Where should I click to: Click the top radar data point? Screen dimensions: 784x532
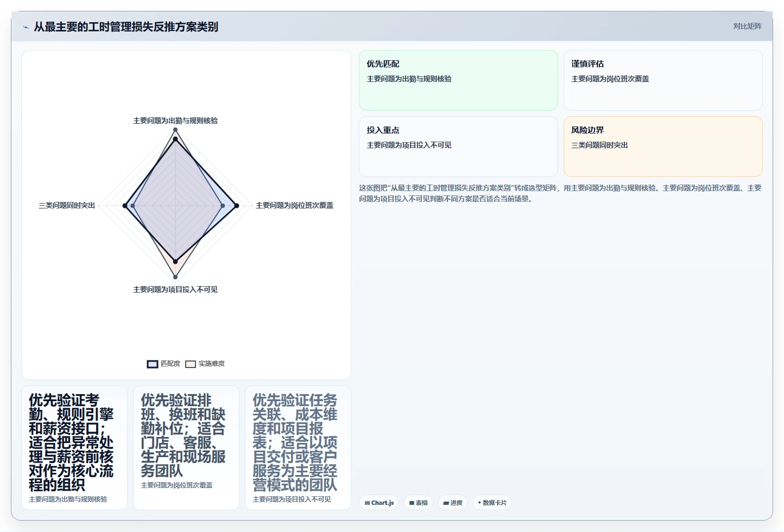[x=175, y=130]
